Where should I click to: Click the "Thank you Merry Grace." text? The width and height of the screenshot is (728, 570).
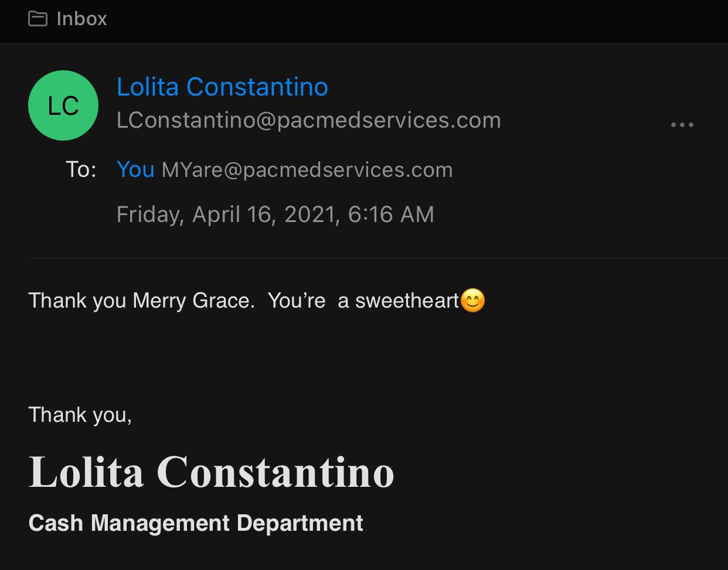coord(141,301)
